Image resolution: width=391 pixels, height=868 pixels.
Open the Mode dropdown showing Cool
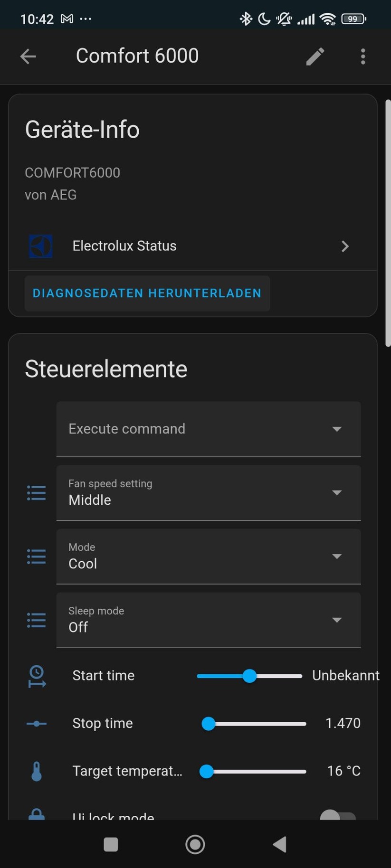[x=208, y=557]
